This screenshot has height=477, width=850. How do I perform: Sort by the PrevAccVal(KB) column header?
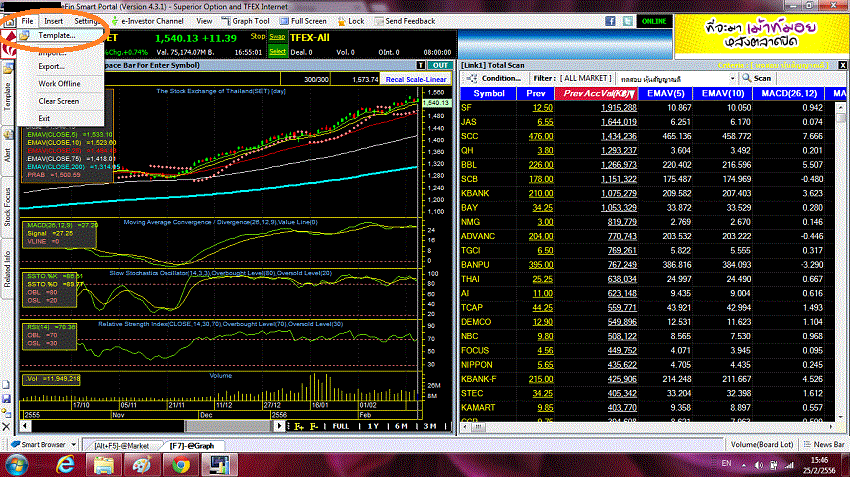click(596, 93)
